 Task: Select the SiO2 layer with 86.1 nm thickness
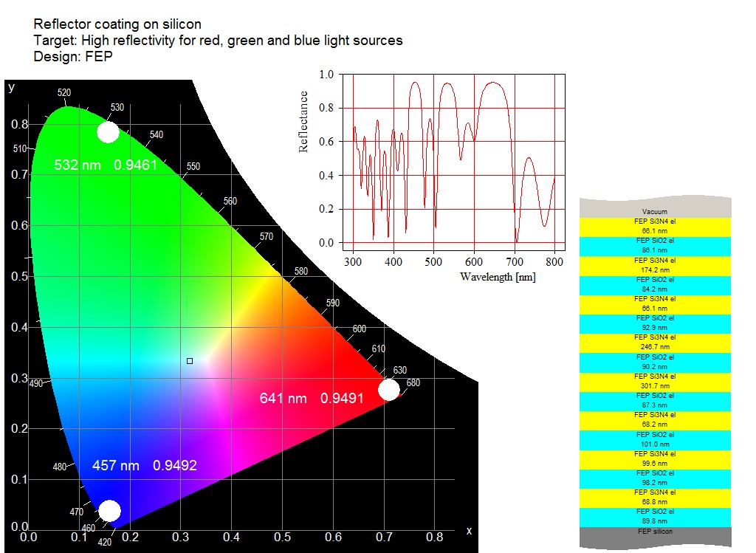(x=655, y=246)
